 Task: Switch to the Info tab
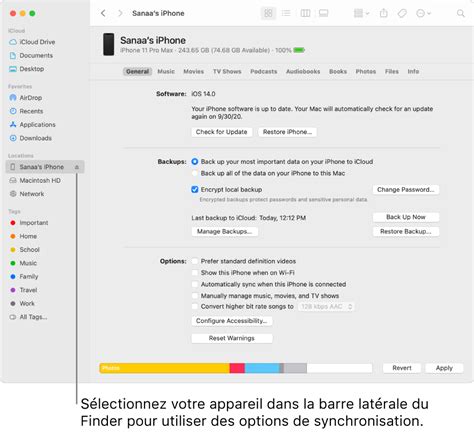pos(413,71)
